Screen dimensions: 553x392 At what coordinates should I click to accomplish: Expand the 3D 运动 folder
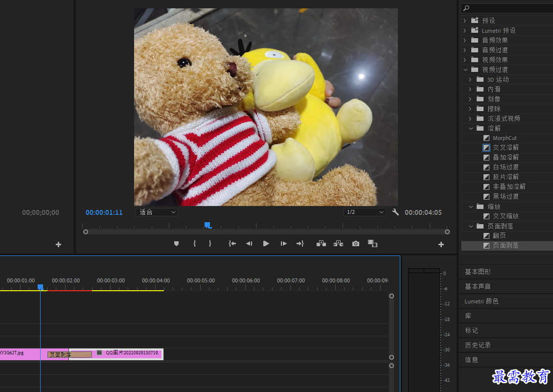coord(470,80)
